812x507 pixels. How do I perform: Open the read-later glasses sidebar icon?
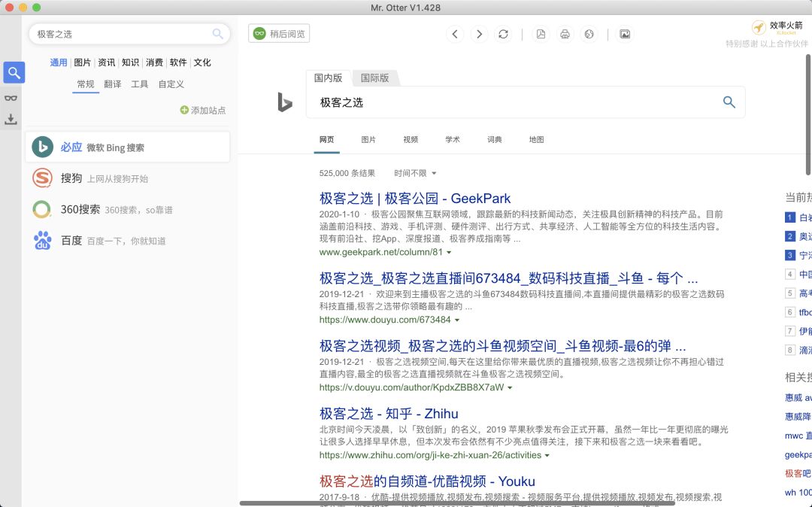tap(11, 97)
